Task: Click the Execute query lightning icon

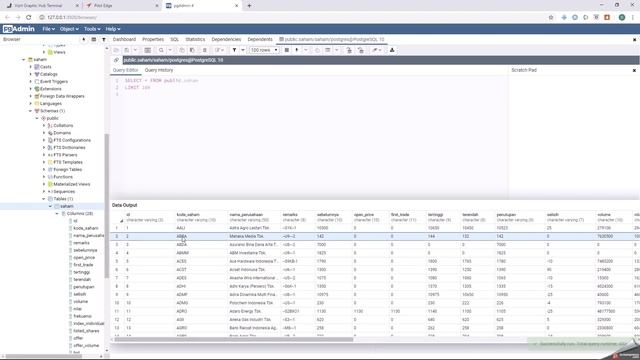Action: tap(297, 50)
